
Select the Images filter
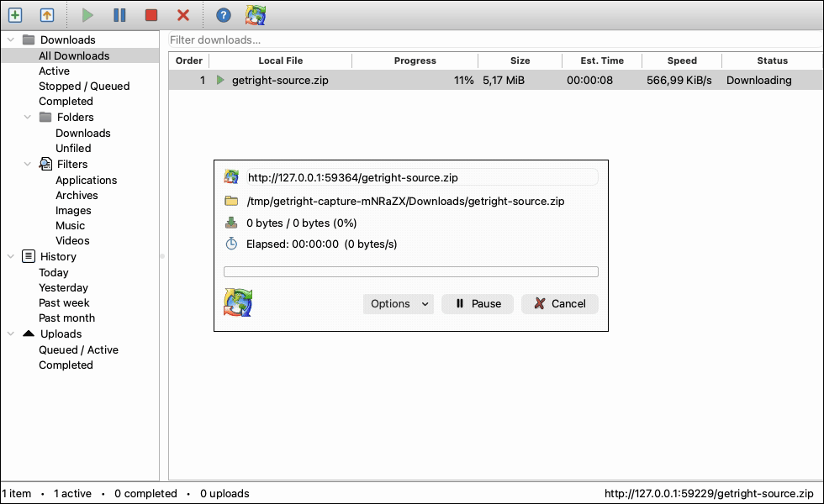73,211
